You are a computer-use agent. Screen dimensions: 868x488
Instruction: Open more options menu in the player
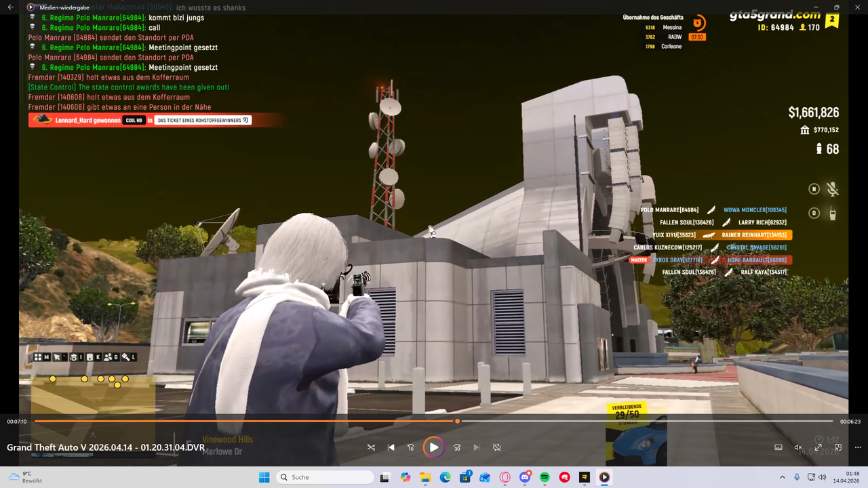pos(858,447)
